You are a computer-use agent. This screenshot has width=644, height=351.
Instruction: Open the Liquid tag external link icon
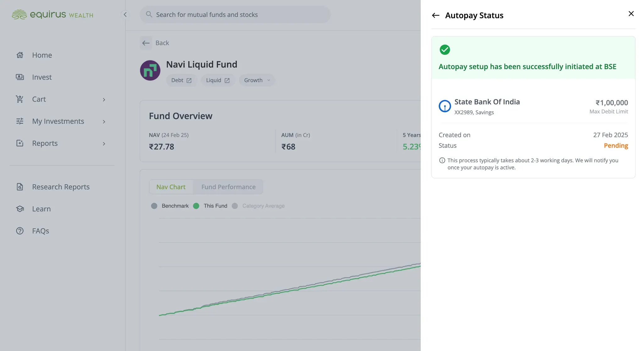pos(227,81)
